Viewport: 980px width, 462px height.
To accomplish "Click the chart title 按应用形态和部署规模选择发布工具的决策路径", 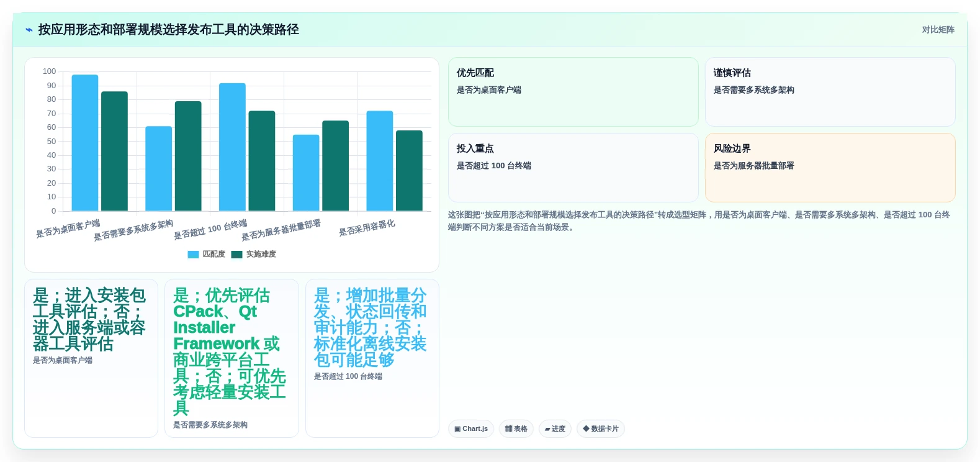I will tap(169, 30).
